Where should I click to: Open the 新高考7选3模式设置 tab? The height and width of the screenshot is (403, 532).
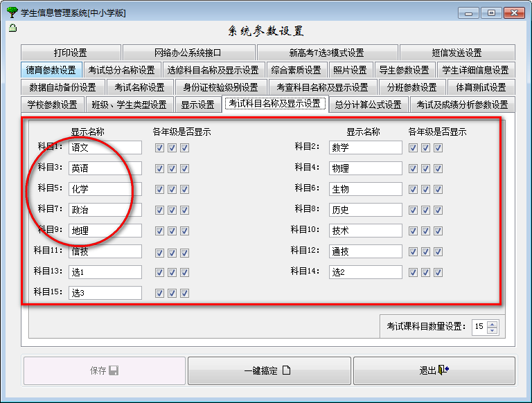326,53
